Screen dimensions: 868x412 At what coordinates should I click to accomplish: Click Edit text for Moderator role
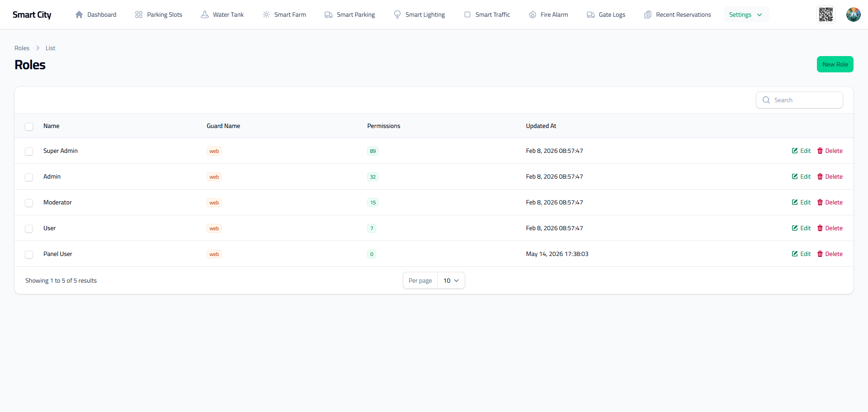806,202
